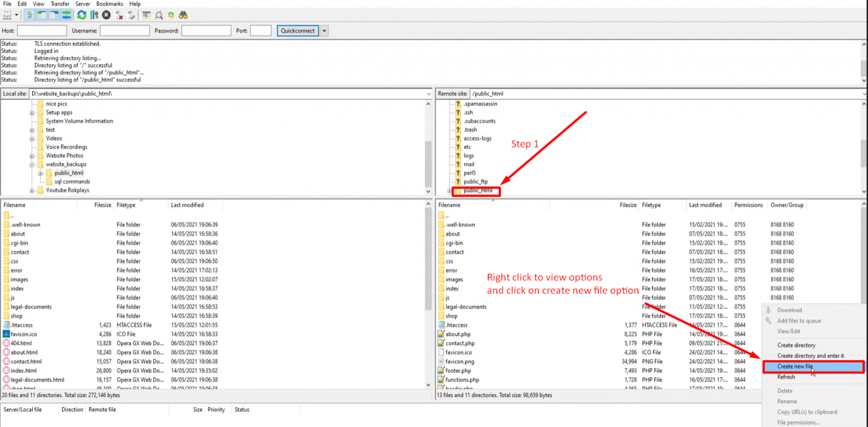
Task: Toggle the message log display
Action: (29, 15)
